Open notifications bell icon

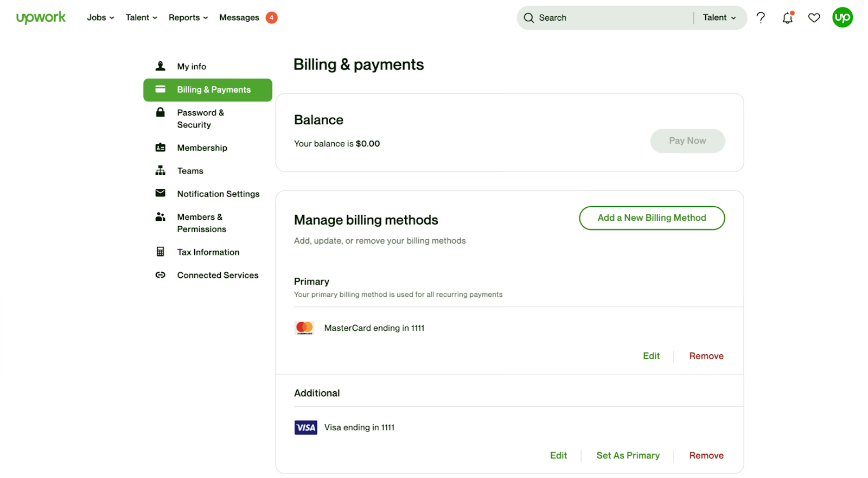787,18
